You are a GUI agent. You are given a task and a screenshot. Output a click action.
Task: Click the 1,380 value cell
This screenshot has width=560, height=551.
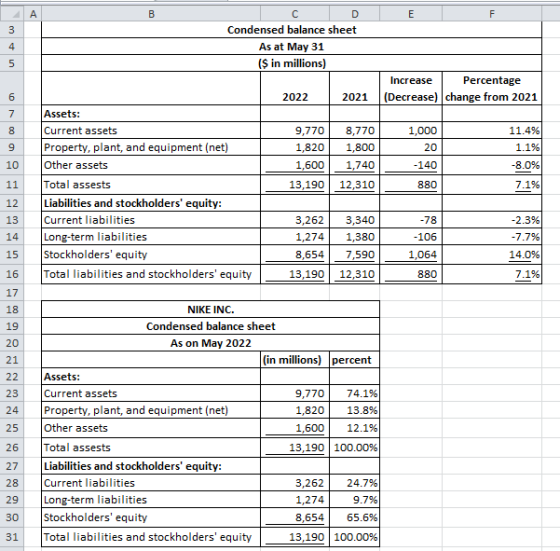(354, 236)
